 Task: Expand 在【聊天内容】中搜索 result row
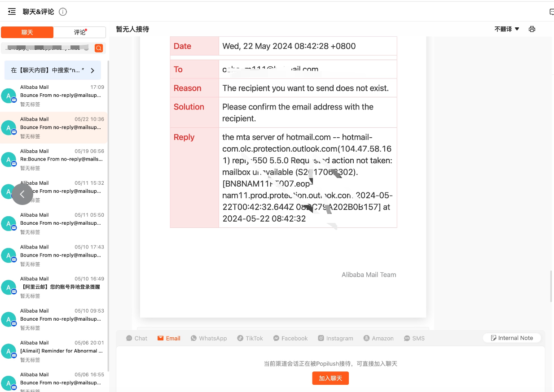pos(53,70)
